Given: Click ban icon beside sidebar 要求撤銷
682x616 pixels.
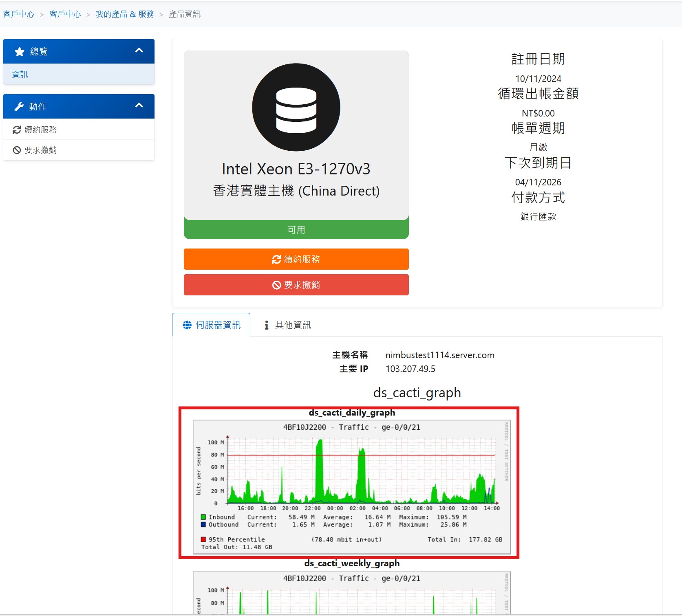Looking at the screenshot, I should 16,150.
